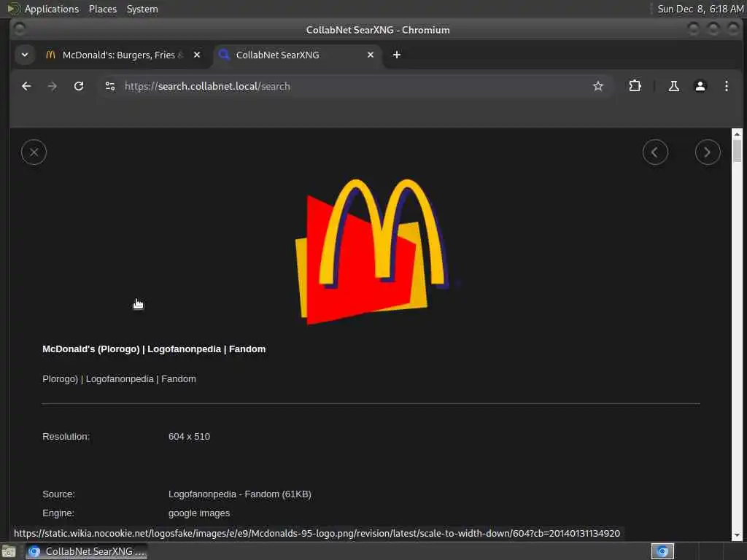Screen dimensions: 747x560
Task: Open McDonald's (Plorogo) Logofanonpedia title link
Action: tap(154, 349)
